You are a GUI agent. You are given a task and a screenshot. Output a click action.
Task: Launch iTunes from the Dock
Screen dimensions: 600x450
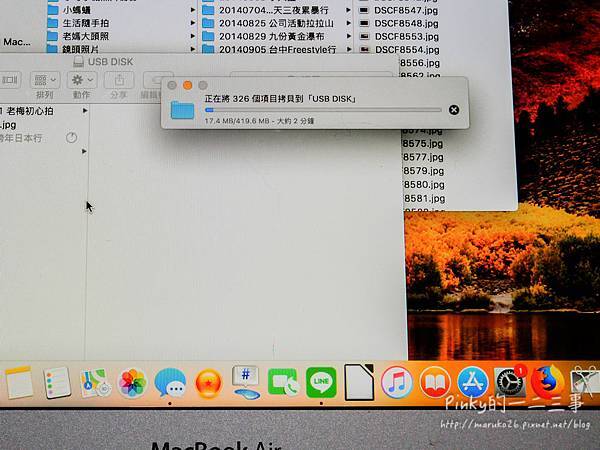click(397, 382)
